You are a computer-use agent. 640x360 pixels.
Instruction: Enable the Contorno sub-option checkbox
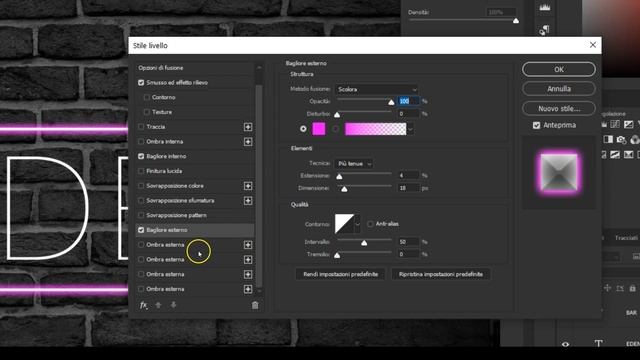(147, 97)
